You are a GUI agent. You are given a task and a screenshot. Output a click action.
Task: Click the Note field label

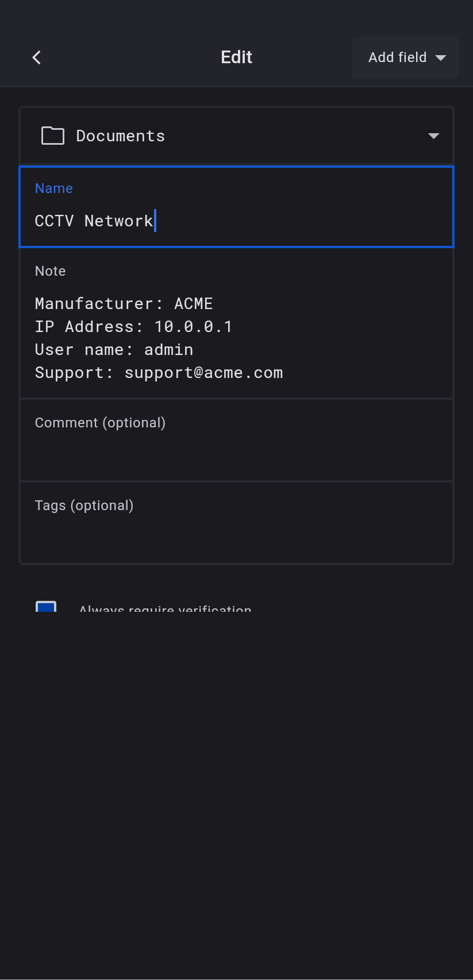[51, 271]
